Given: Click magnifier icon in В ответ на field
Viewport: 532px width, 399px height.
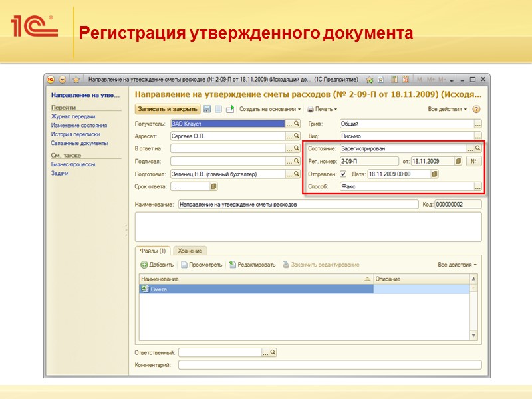Looking at the screenshot, I should [296, 148].
